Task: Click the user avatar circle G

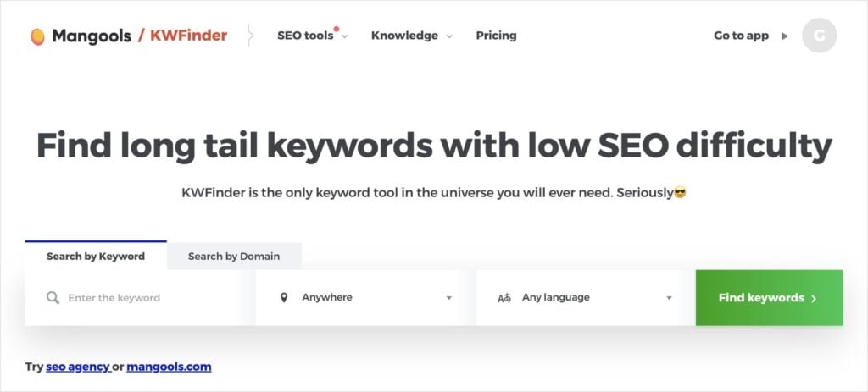Action: click(x=819, y=36)
